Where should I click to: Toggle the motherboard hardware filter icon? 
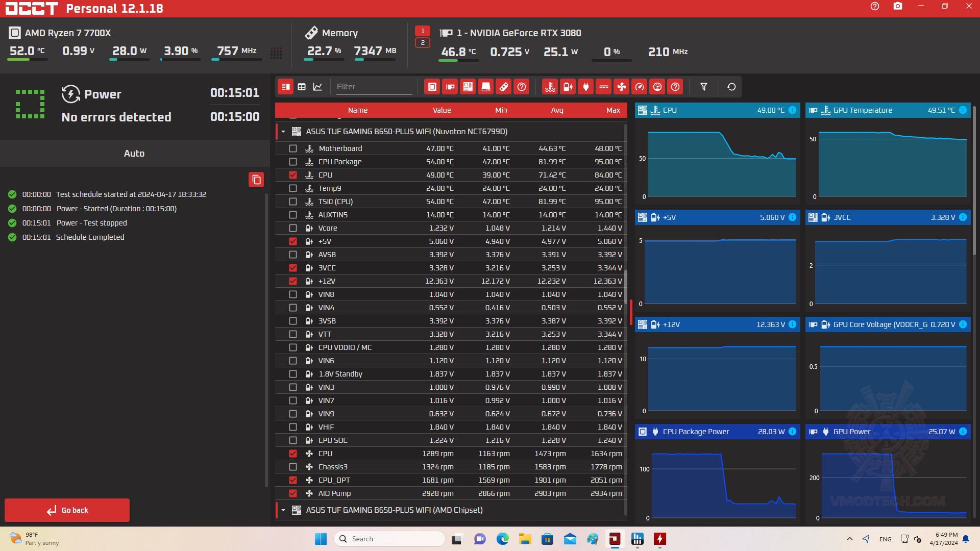pyautogui.click(x=468, y=87)
